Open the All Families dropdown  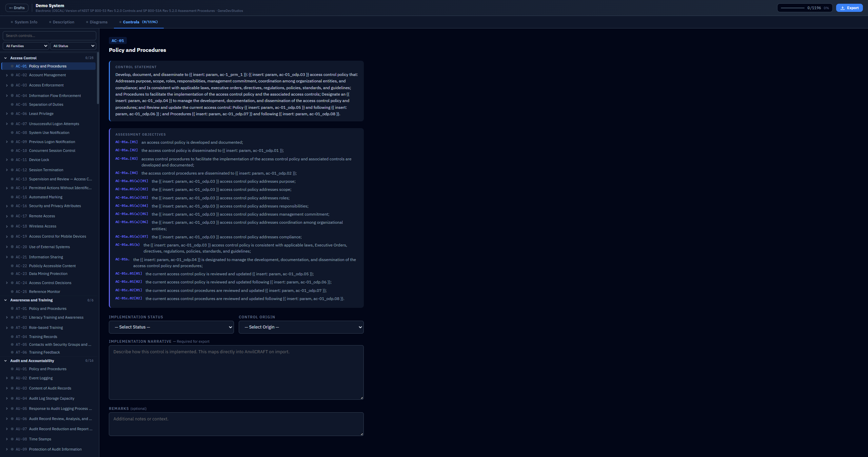(x=26, y=46)
